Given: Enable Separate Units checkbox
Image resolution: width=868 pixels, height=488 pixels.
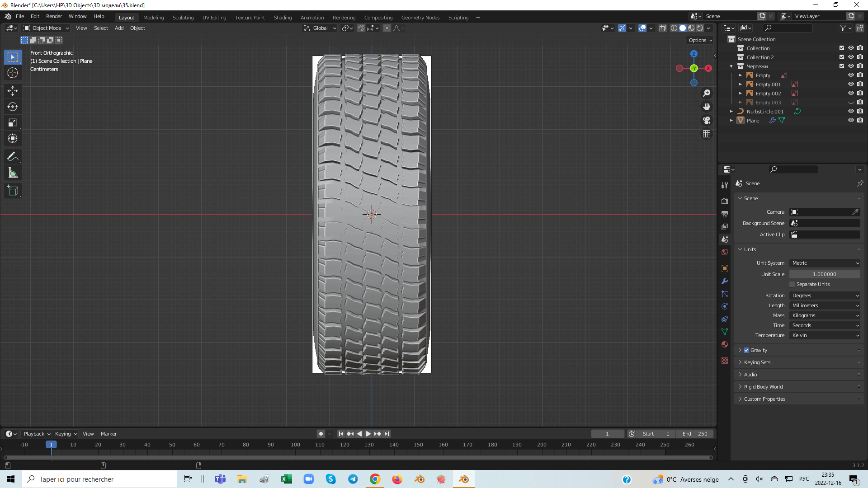Looking at the screenshot, I should coord(792,284).
